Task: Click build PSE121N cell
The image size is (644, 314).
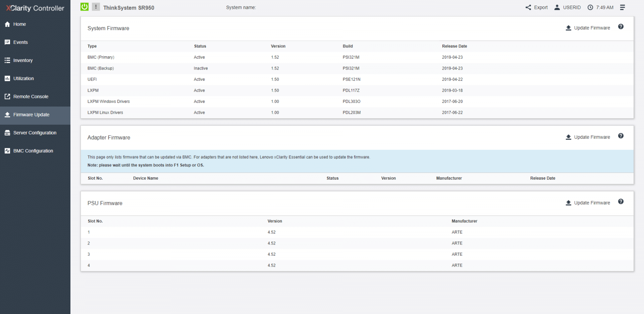Action: point(351,79)
